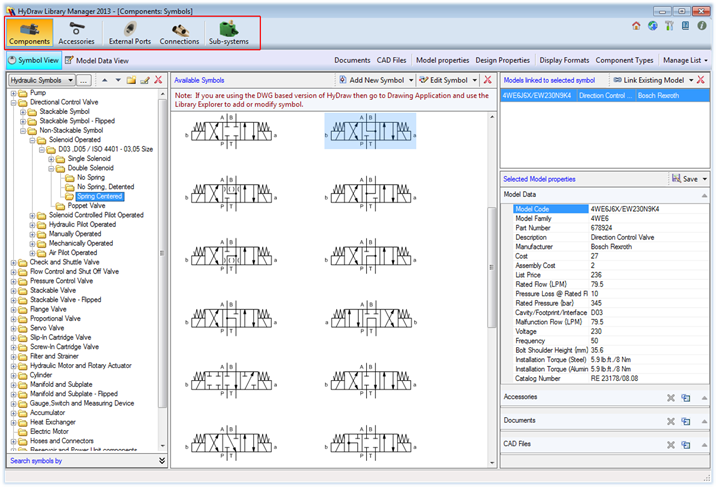
Task: Move selected library folder down
Action: coord(118,80)
